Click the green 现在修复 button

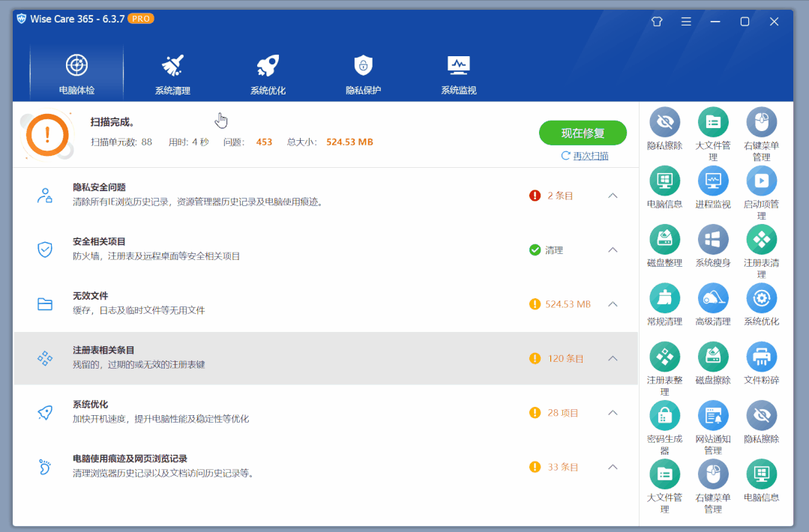coord(583,133)
